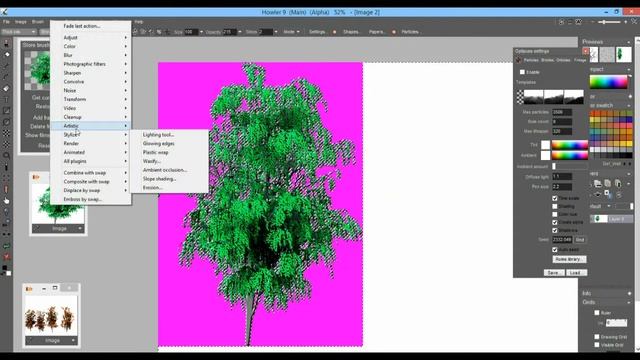Select the Layer 0 entry in layers
This screenshot has width=640, height=360.
point(611,219)
